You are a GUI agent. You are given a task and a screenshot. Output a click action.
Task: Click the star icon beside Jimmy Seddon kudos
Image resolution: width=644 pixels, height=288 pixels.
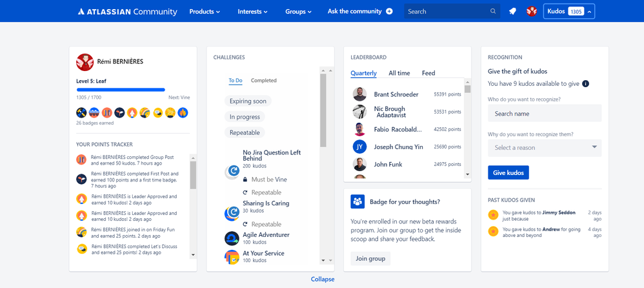click(x=493, y=214)
